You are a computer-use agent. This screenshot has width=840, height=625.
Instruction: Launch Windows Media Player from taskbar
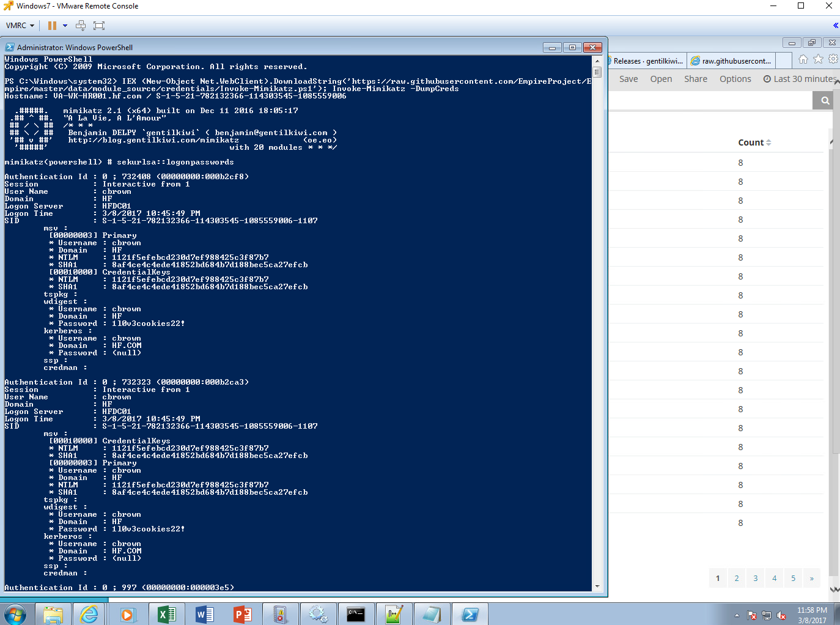(128, 615)
